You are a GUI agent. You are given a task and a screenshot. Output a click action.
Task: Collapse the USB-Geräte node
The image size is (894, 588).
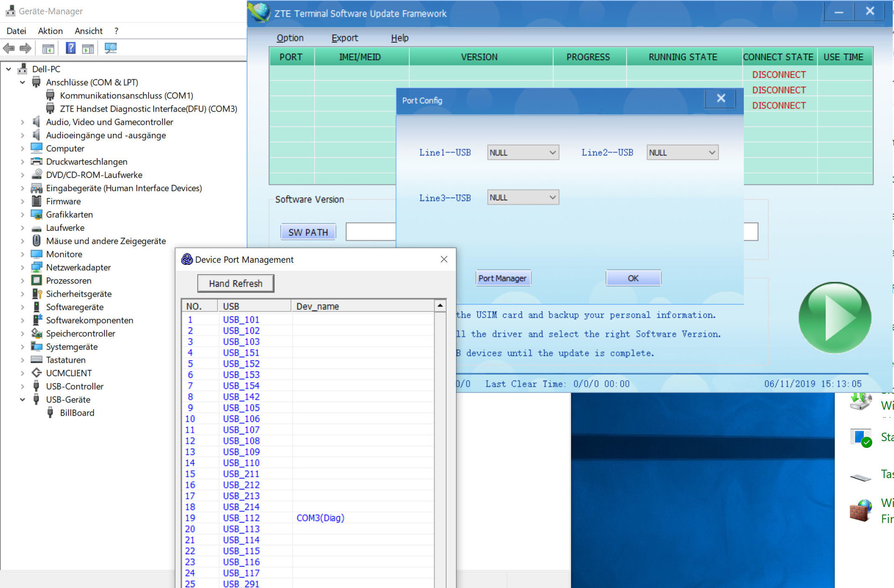click(x=22, y=399)
